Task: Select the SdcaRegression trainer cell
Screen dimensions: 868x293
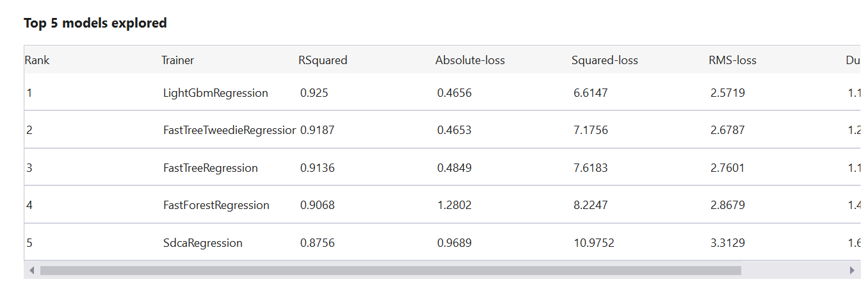Action: (x=203, y=243)
